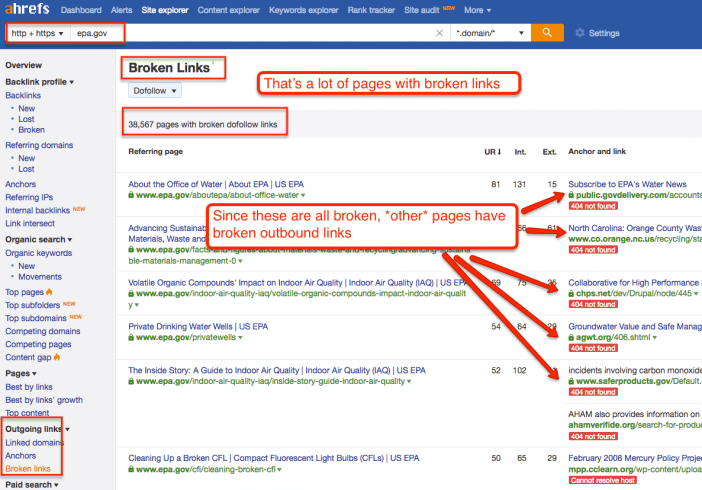Click the padlock icon next to cleaning-broken-cfl URL

click(131, 469)
